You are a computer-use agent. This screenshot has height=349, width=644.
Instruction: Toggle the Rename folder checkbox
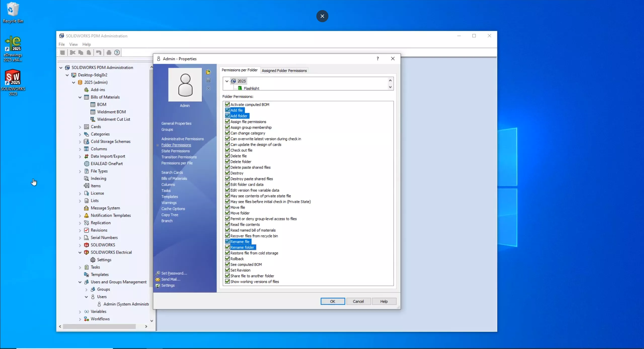point(227,247)
